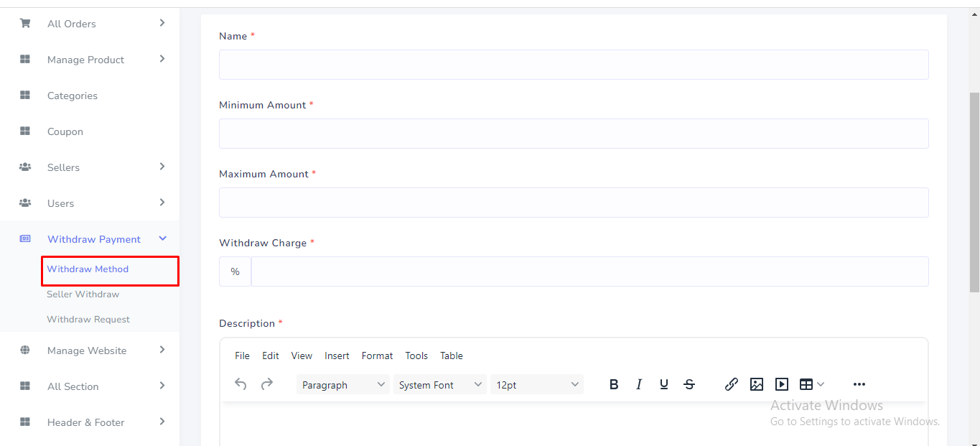The image size is (980, 446).
Task: Open the insert image tool
Action: [756, 384]
